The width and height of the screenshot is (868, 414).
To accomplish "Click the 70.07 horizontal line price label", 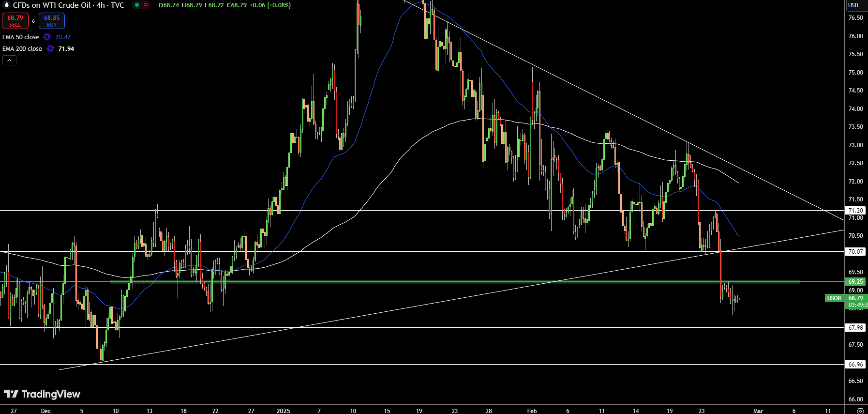I will point(855,251).
